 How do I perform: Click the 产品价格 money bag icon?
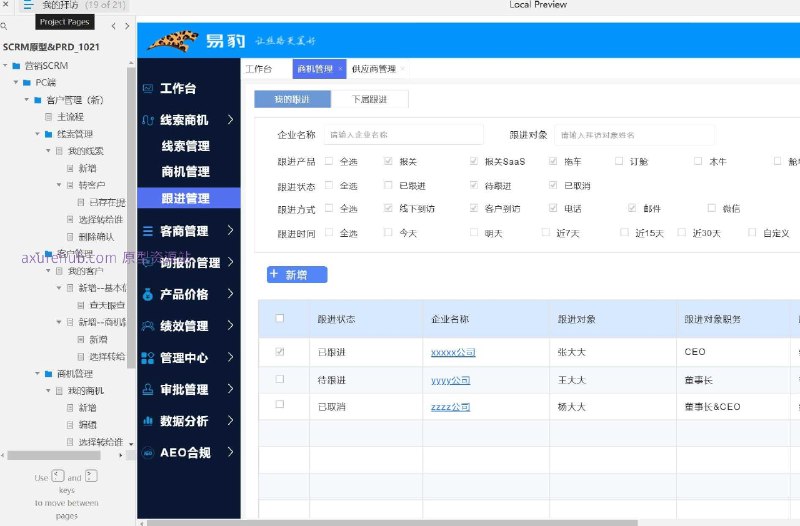[x=148, y=294]
